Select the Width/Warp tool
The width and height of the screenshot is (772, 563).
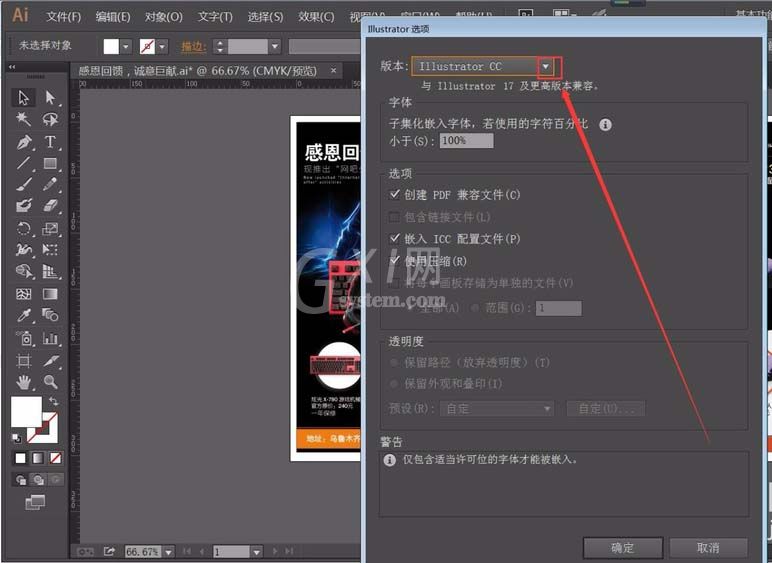[23, 250]
